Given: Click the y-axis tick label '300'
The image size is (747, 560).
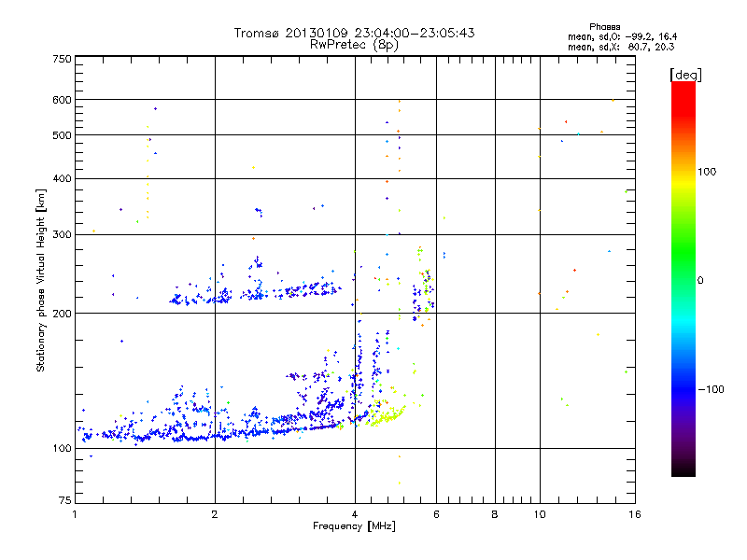Looking at the screenshot, I should [x=63, y=235].
